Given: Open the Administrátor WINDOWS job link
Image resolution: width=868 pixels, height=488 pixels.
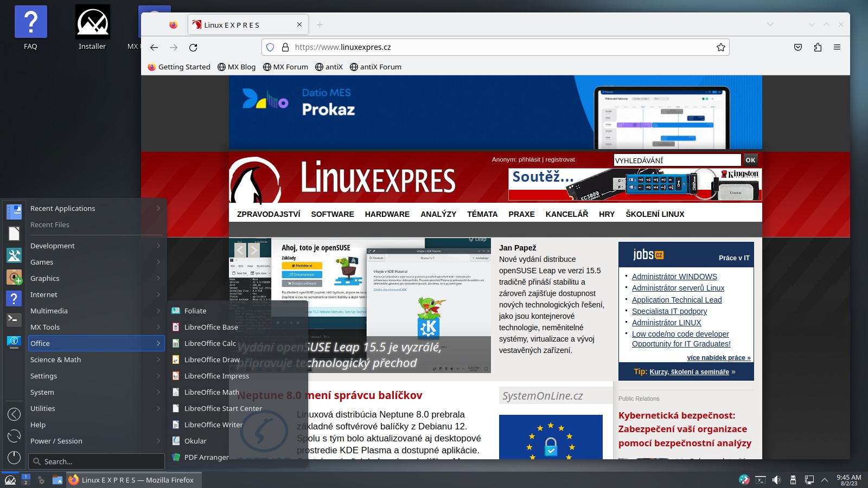Looking at the screenshot, I should pyautogui.click(x=674, y=277).
